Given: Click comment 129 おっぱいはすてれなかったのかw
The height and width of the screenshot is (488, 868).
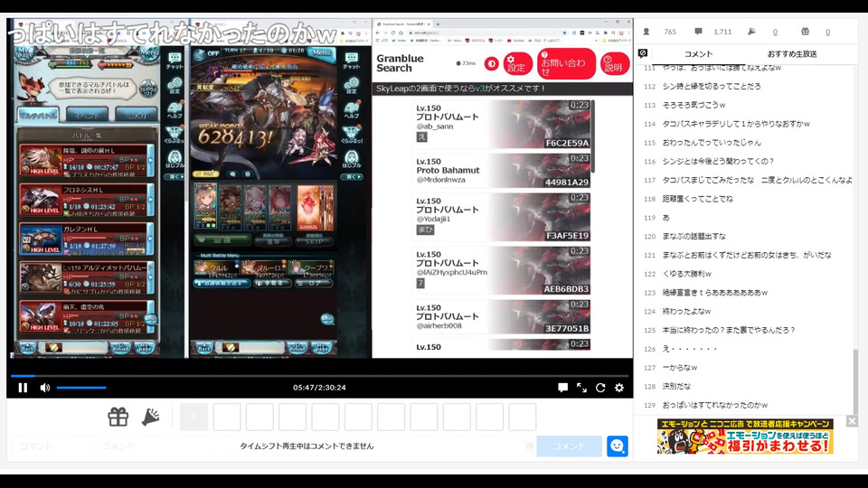Looking at the screenshot, I should (x=714, y=405).
